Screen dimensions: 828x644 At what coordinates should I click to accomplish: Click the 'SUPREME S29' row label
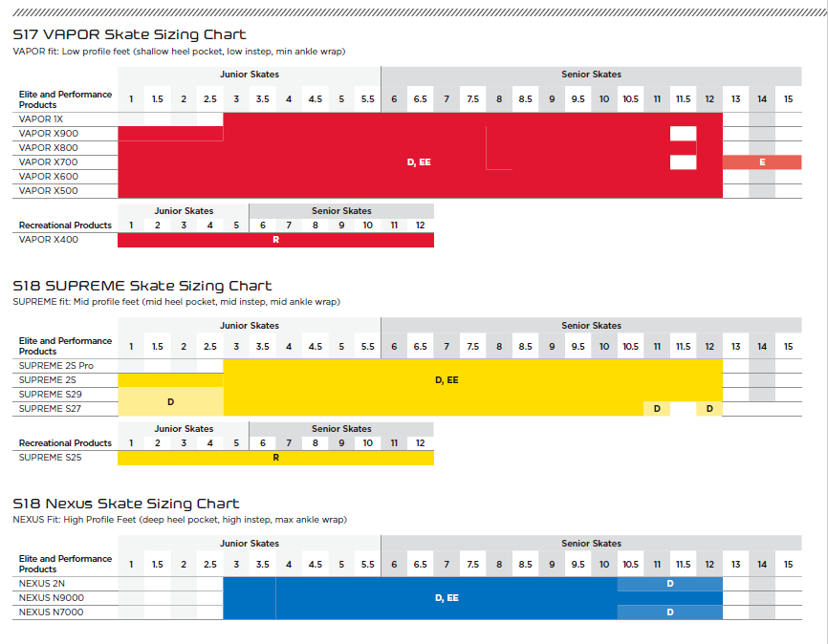50,395
